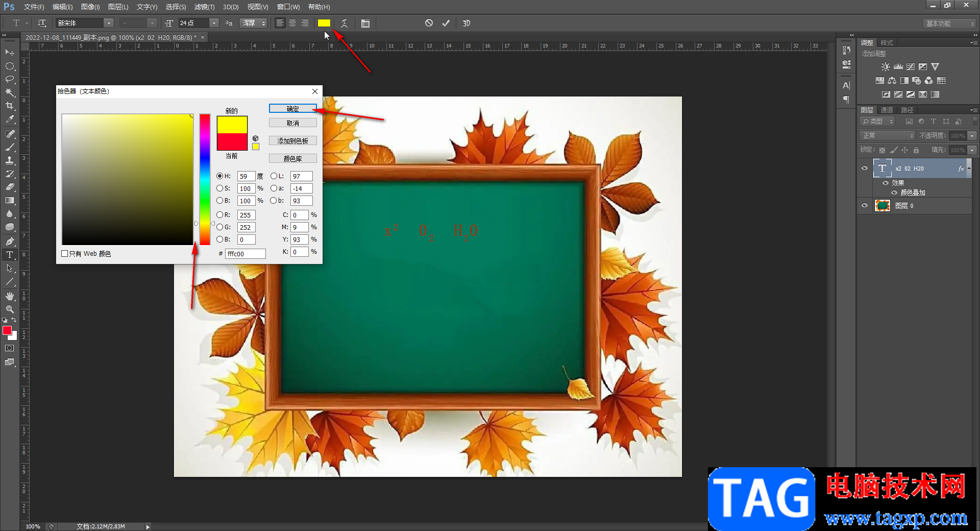Screen dimensions: 980x531
Task: Click center align text icon
Action: [292, 23]
